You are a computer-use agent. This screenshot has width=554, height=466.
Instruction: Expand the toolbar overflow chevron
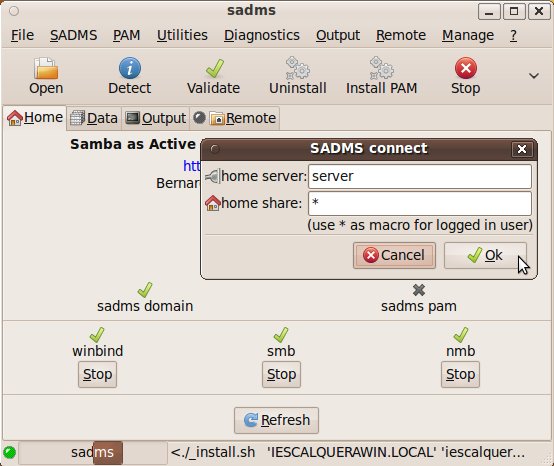534,76
